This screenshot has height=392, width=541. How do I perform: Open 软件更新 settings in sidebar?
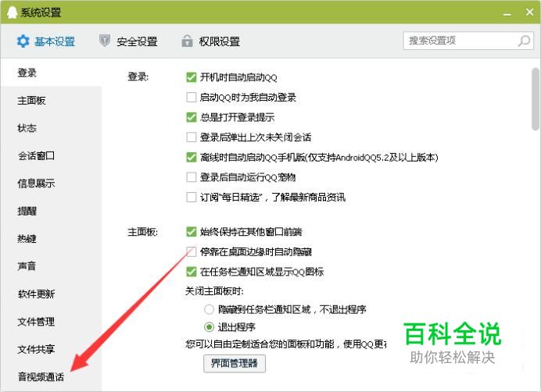pyautogui.click(x=51, y=294)
